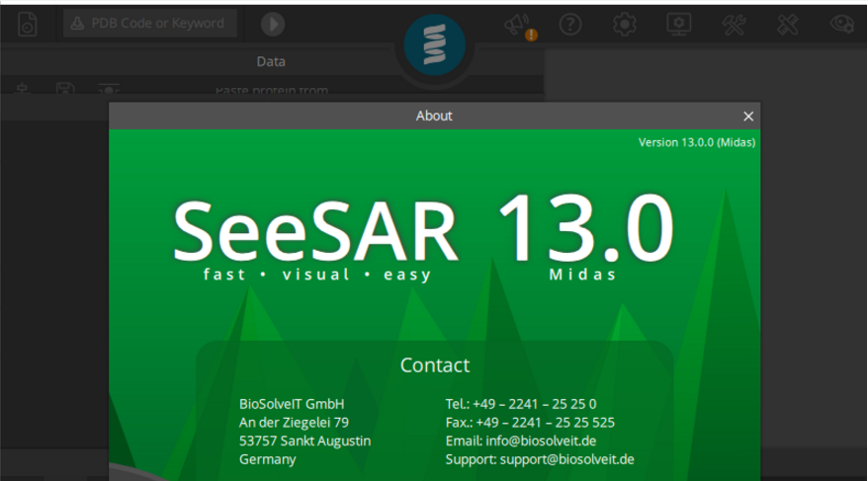868x481 pixels.
Task: Open settings with the gear icon
Action: tap(625, 25)
